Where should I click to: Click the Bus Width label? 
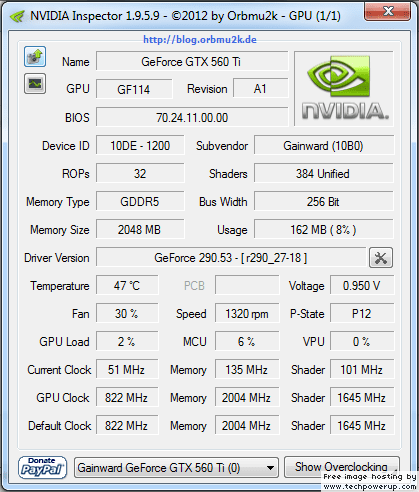pyautogui.click(x=223, y=202)
